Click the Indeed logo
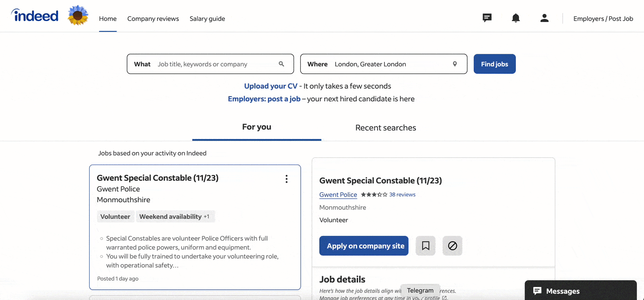This screenshot has height=300, width=644. [x=35, y=16]
